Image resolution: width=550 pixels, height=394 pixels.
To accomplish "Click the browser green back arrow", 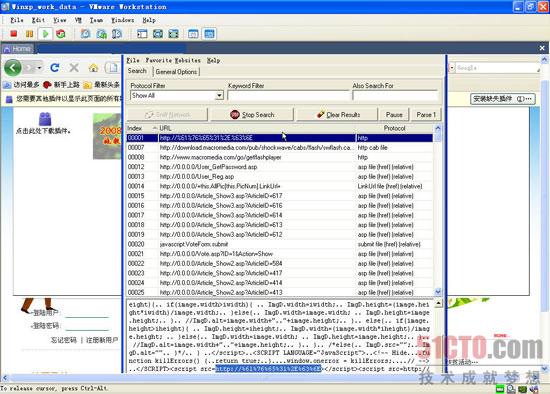I will tap(13, 67).
